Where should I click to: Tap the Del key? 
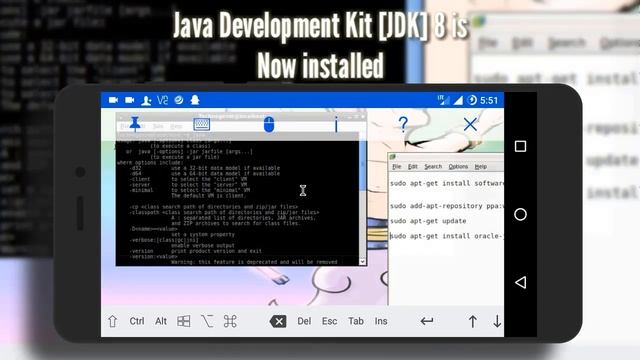click(x=304, y=321)
